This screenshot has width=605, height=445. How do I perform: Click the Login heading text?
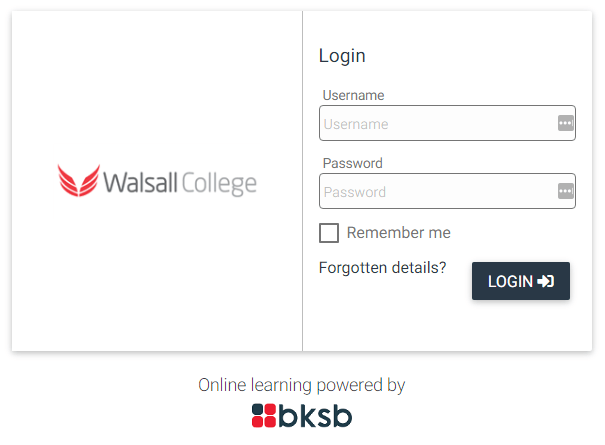click(342, 56)
